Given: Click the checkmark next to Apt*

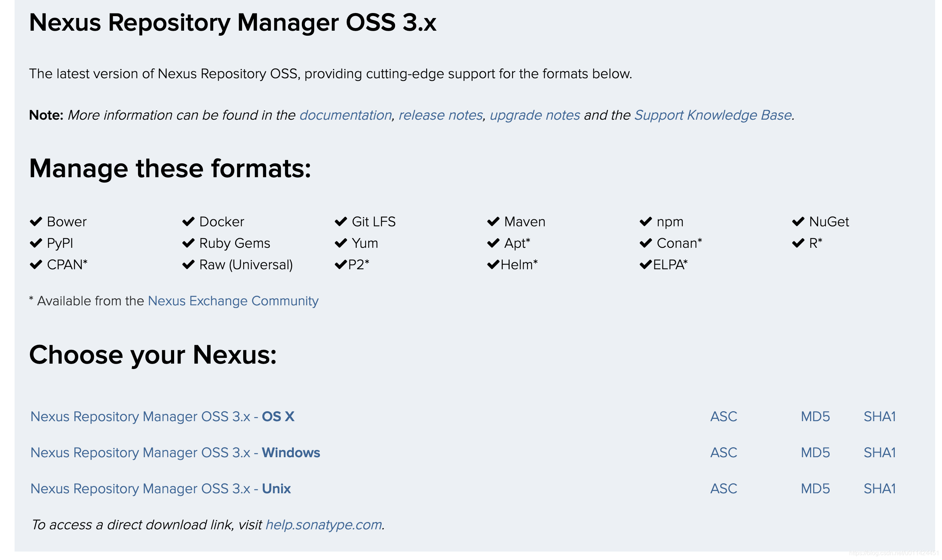Looking at the screenshot, I should [493, 243].
